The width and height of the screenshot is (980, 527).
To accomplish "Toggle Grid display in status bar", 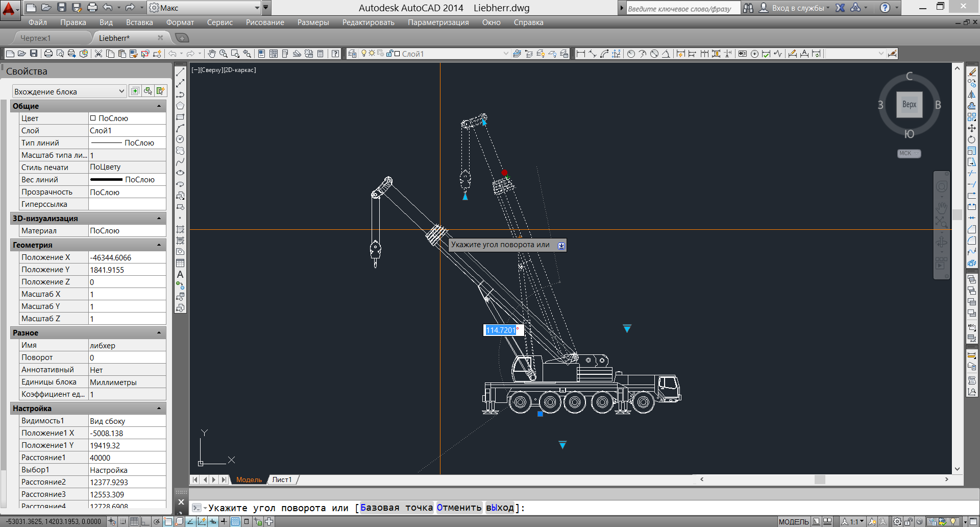I will (134, 521).
